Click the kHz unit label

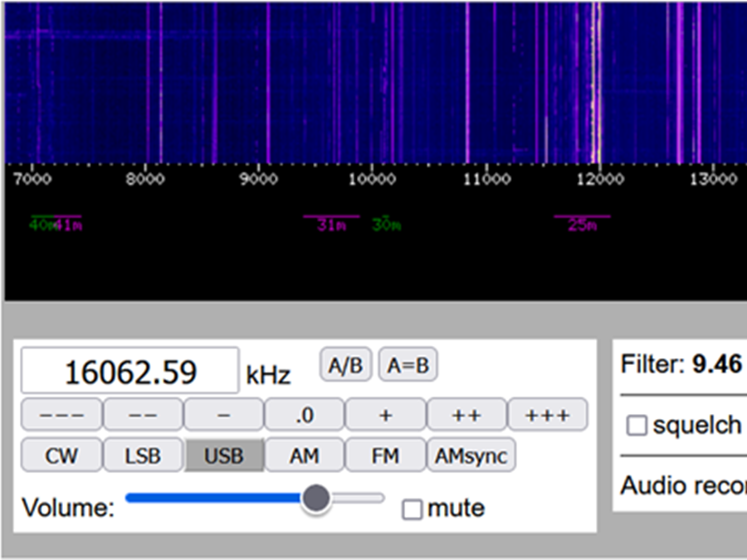[x=268, y=375]
